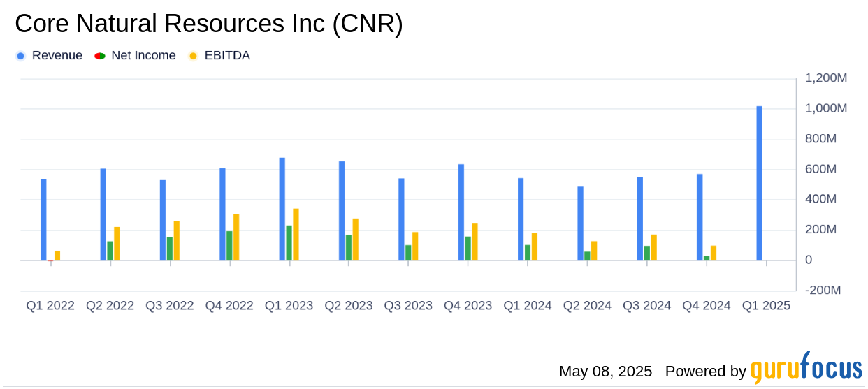Click the Q3 2023 net income bar
This screenshot has width=868, height=389.
point(408,253)
